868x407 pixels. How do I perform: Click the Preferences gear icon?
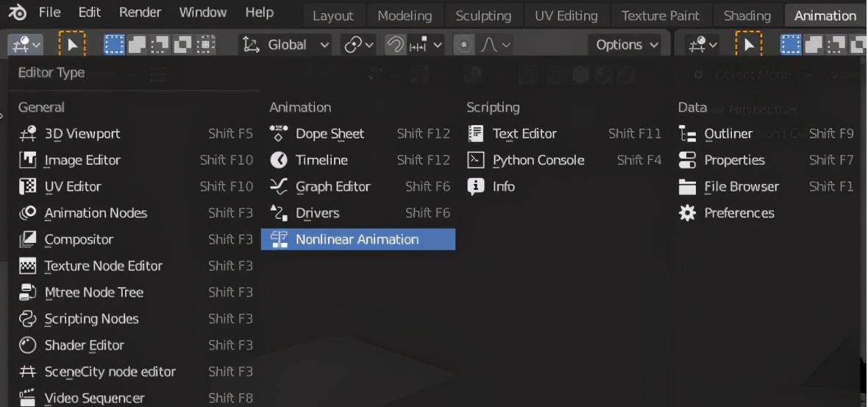(688, 213)
